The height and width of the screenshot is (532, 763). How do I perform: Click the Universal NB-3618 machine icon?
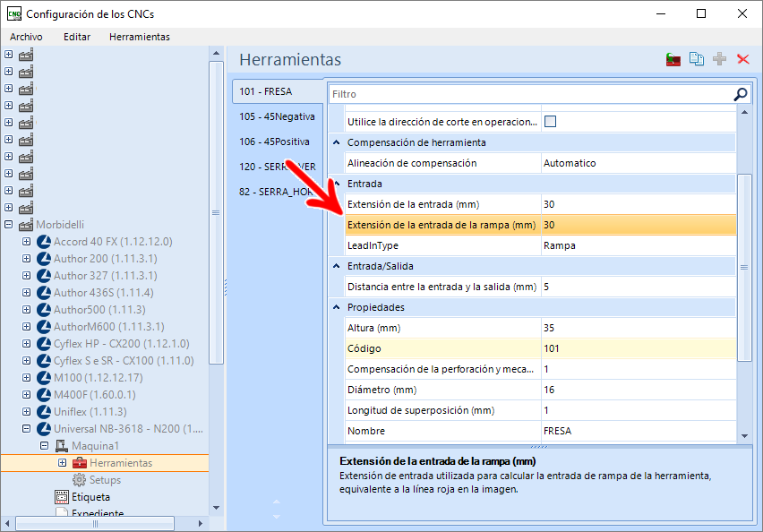point(44,429)
